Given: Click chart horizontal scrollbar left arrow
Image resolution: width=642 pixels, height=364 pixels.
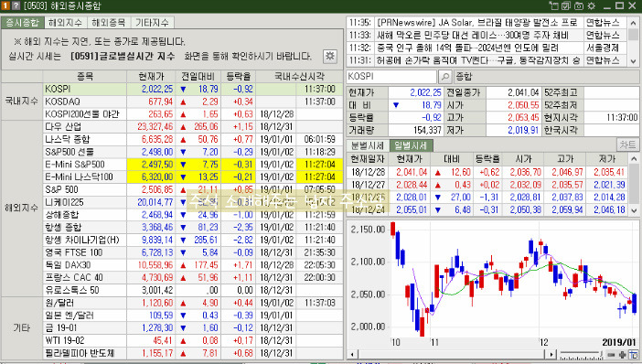Looking at the screenshot, I should coord(352,355).
